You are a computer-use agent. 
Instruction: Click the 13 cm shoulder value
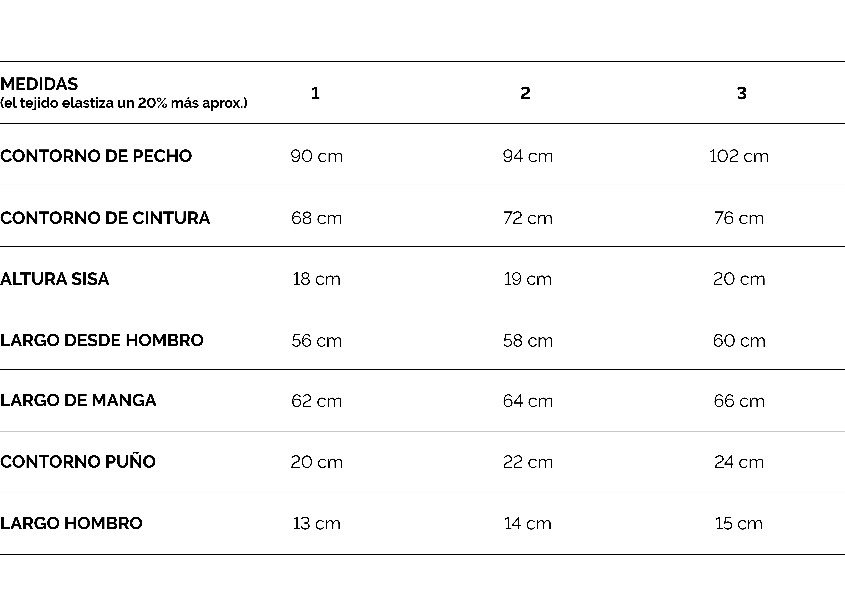click(316, 523)
